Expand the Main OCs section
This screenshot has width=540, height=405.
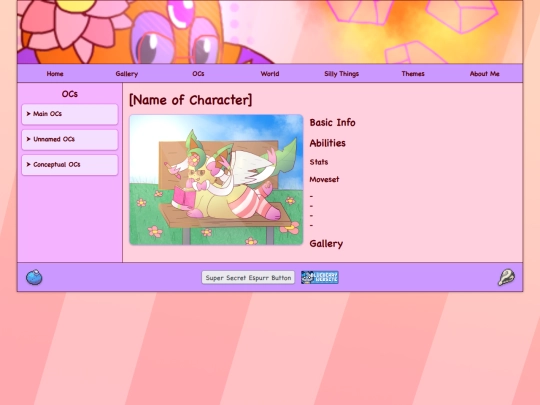pyautogui.click(x=70, y=114)
